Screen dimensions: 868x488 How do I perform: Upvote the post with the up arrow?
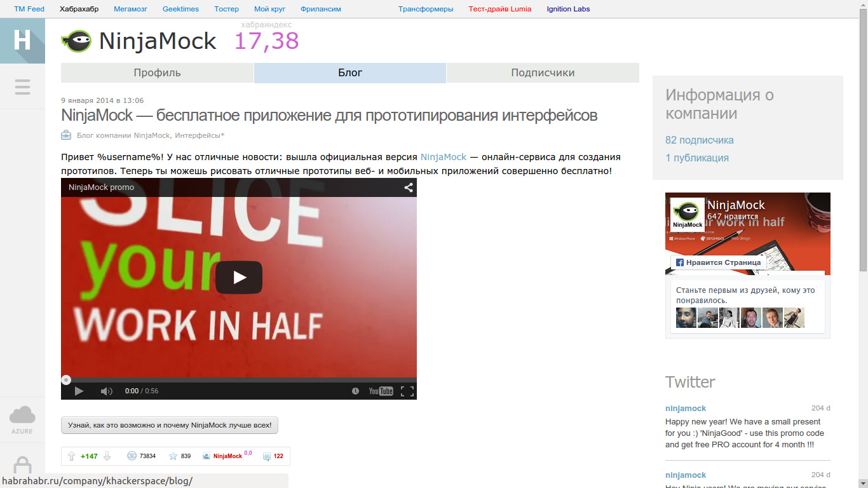72,456
